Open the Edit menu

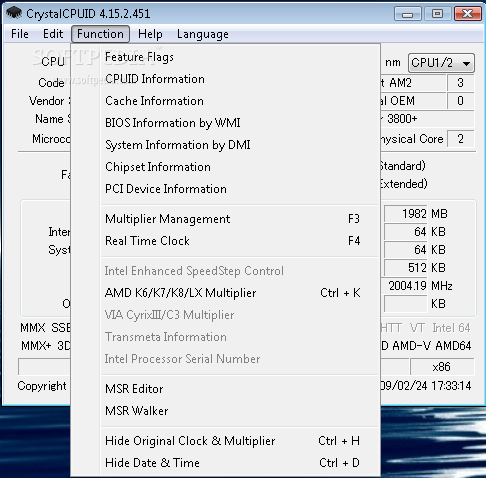coord(53,34)
